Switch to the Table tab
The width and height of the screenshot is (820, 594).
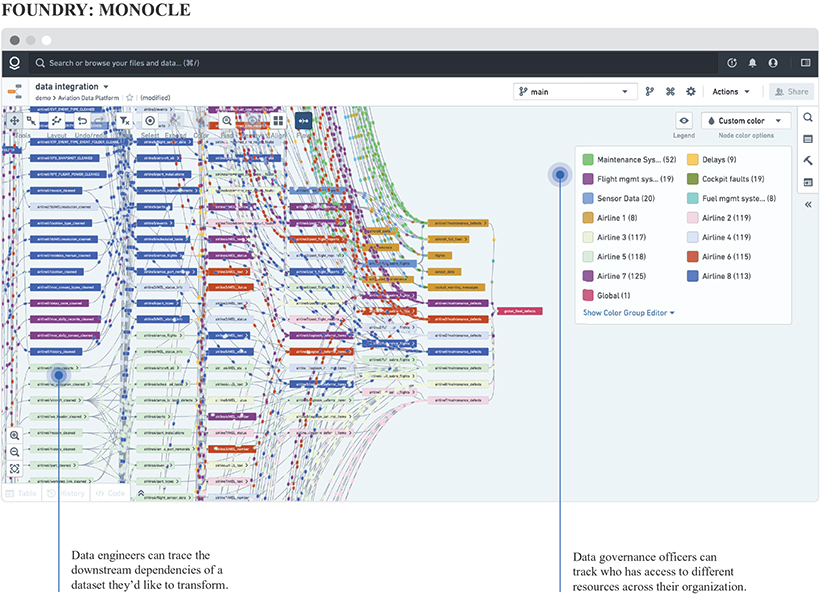[x=23, y=493]
